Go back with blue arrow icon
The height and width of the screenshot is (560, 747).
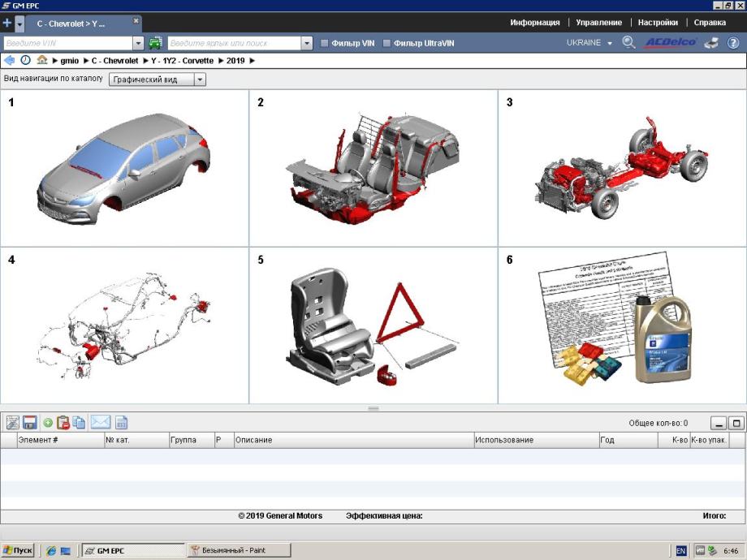point(10,60)
